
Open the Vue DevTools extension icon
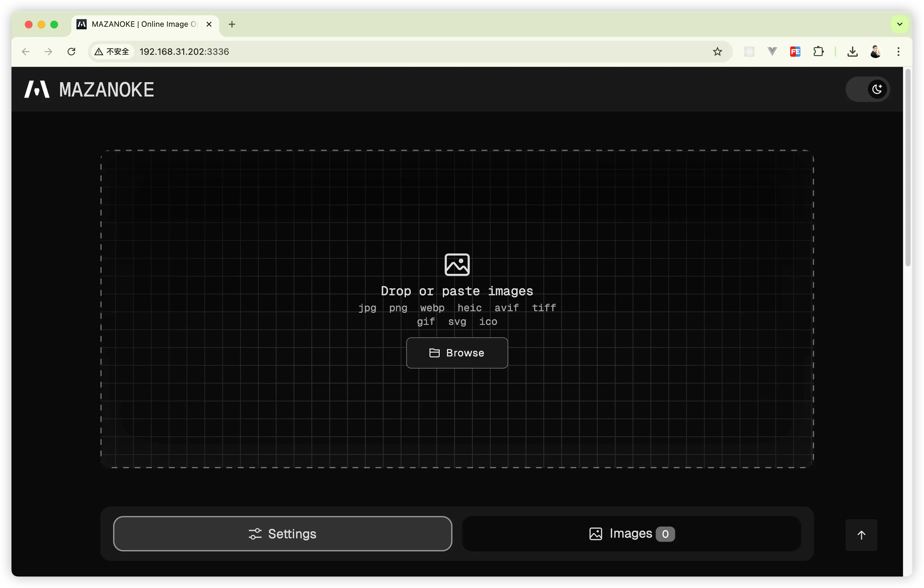[772, 51]
